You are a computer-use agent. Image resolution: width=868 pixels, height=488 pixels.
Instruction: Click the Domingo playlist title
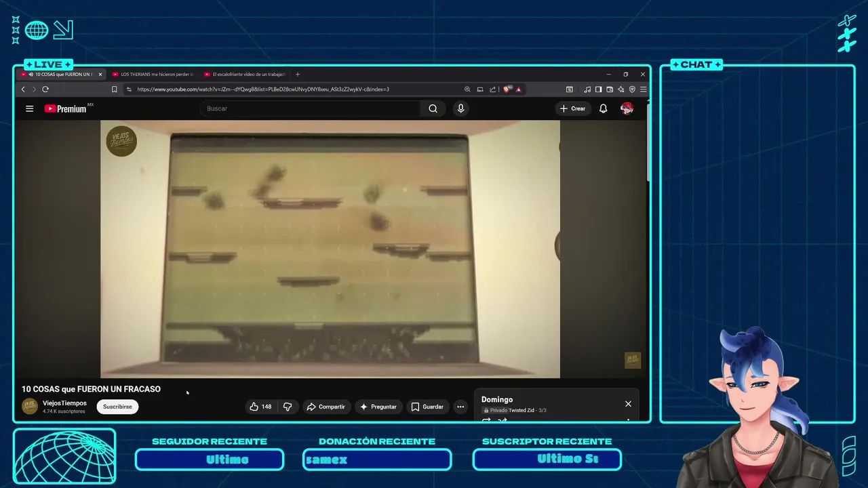497,400
